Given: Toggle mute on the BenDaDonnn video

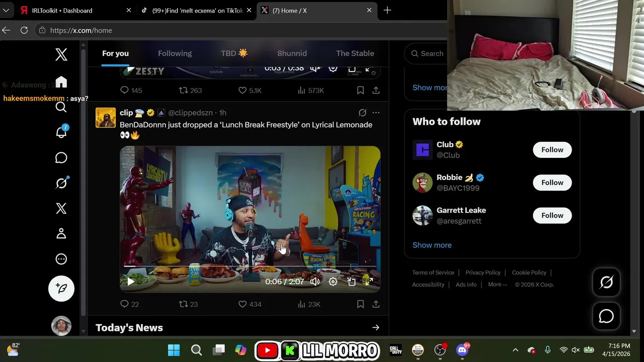Looking at the screenshot, I should coord(315,282).
